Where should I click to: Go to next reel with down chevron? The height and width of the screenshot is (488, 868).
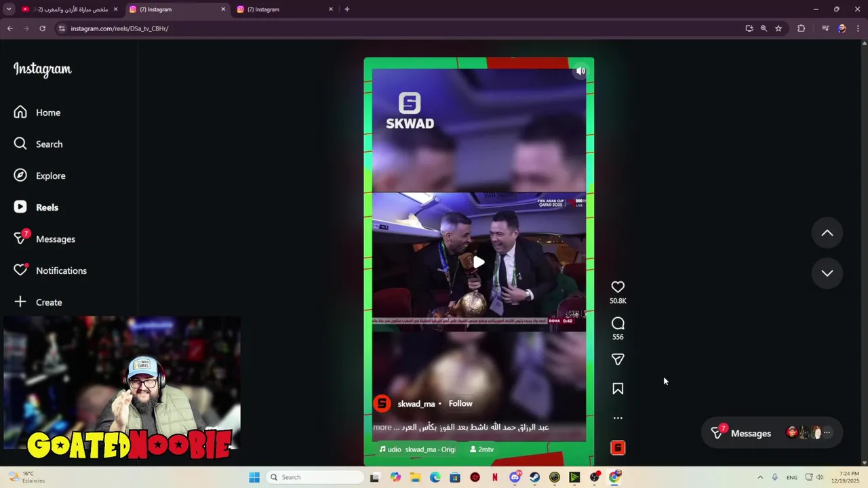(827, 272)
